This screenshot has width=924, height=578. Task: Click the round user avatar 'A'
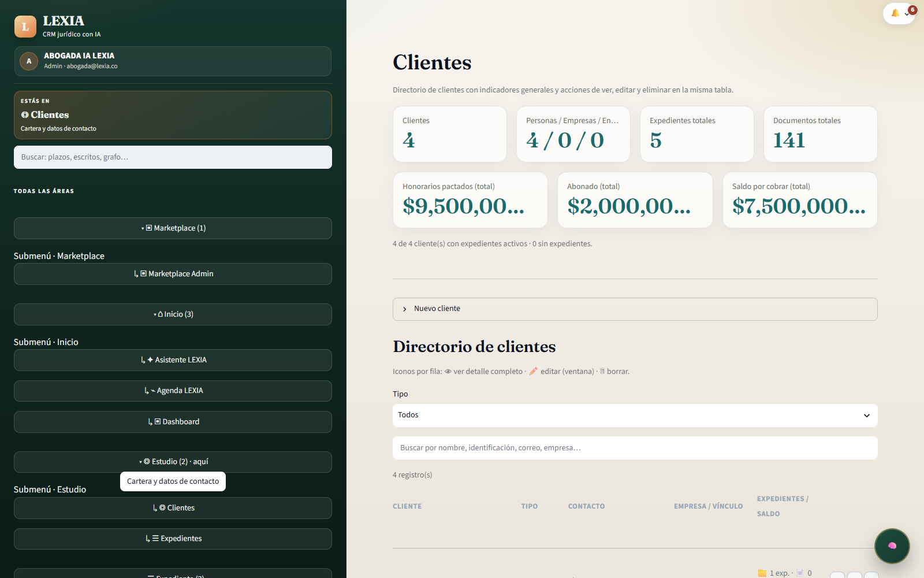[29, 61]
